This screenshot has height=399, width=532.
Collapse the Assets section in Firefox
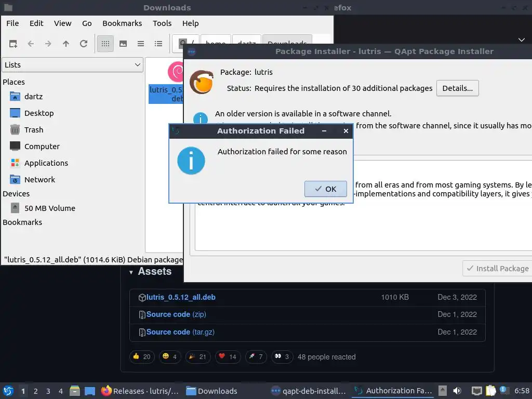point(131,272)
